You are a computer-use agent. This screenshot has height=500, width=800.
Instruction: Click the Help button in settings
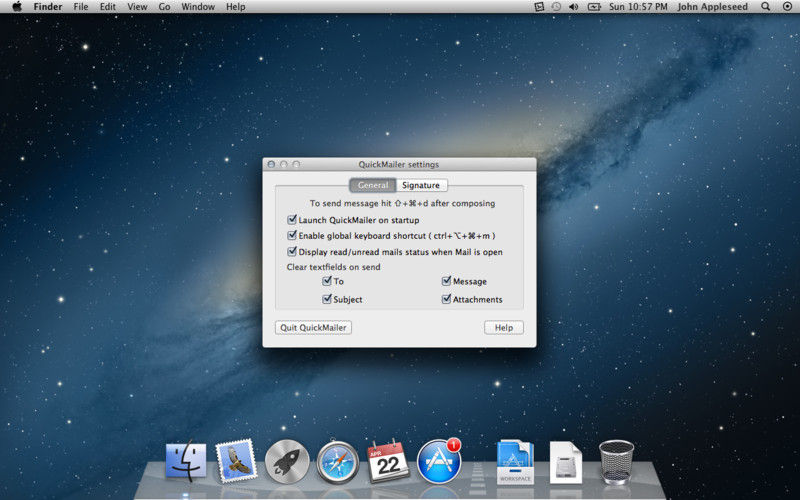click(x=503, y=327)
